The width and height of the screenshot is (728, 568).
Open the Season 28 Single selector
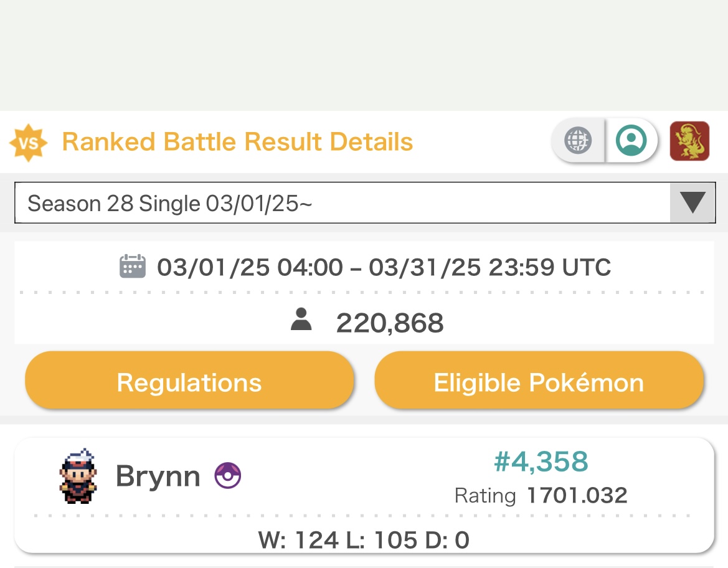tap(365, 202)
